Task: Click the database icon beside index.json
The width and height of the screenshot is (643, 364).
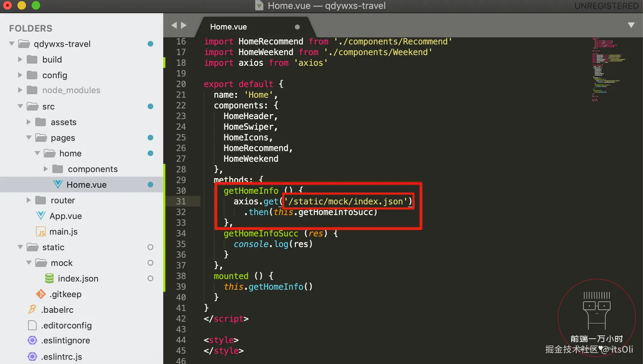Action: coord(49,278)
